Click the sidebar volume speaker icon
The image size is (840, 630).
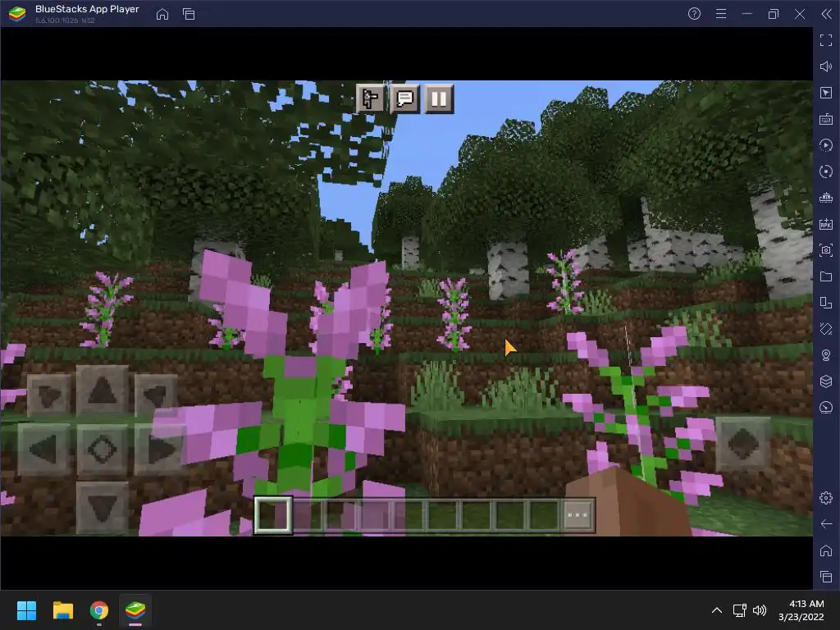(x=826, y=66)
